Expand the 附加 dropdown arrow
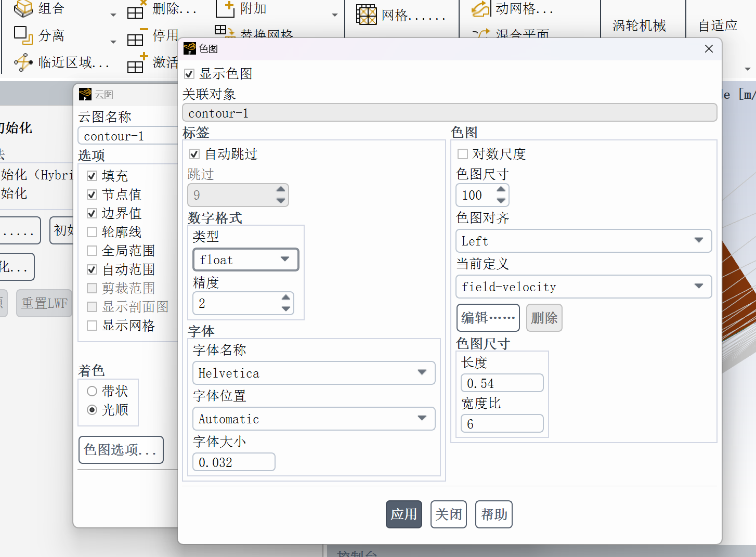The image size is (756, 557). (334, 15)
